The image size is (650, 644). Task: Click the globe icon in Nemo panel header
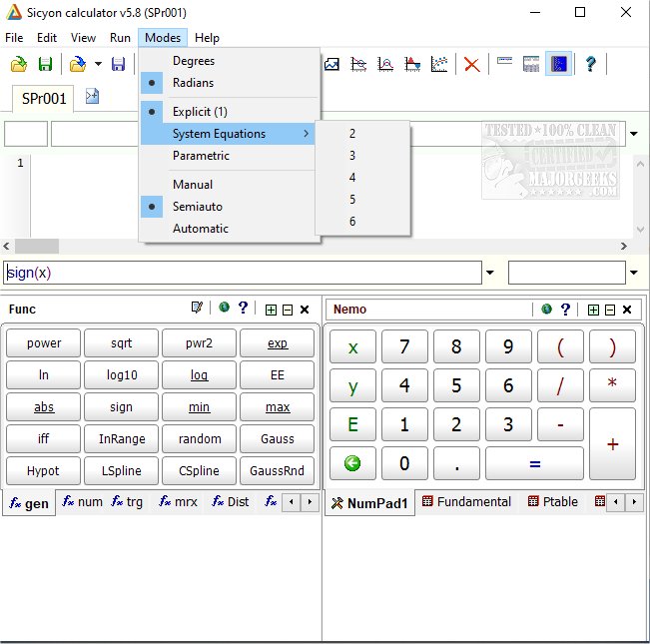[547, 309]
